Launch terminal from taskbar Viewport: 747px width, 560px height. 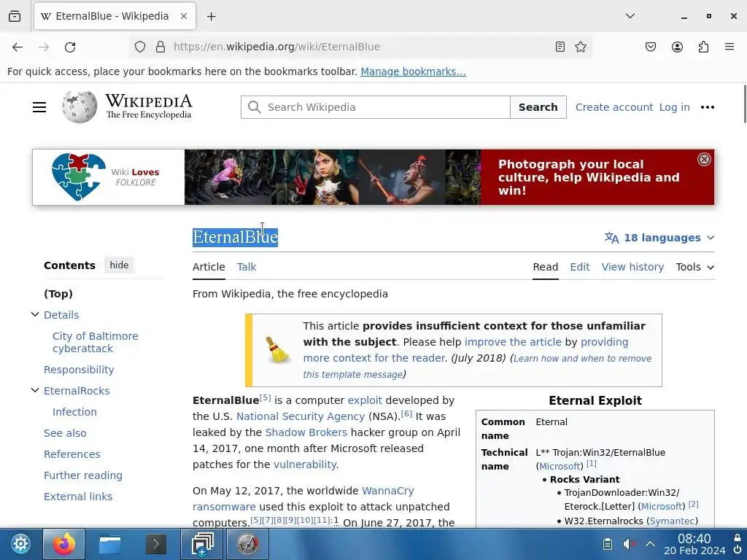point(156,544)
